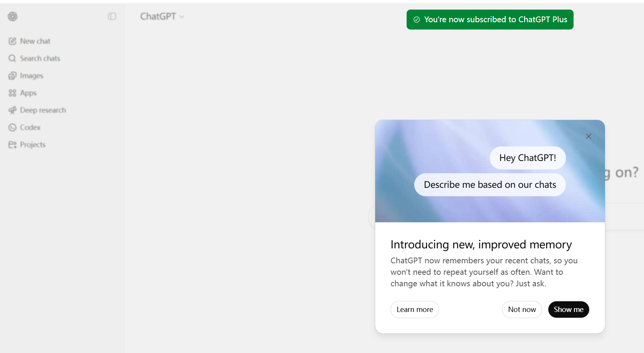
Task: Collapse sidebar with the panel toggle icon
Action: 112,16
